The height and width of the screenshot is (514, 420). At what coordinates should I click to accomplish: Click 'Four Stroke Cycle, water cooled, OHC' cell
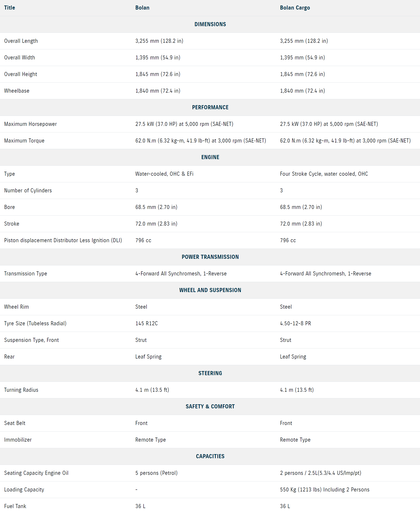coord(324,174)
